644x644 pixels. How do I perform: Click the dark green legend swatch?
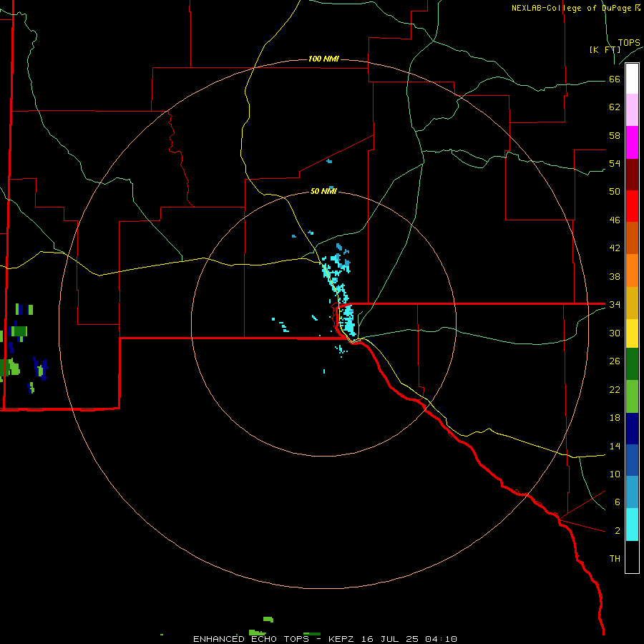click(x=632, y=364)
